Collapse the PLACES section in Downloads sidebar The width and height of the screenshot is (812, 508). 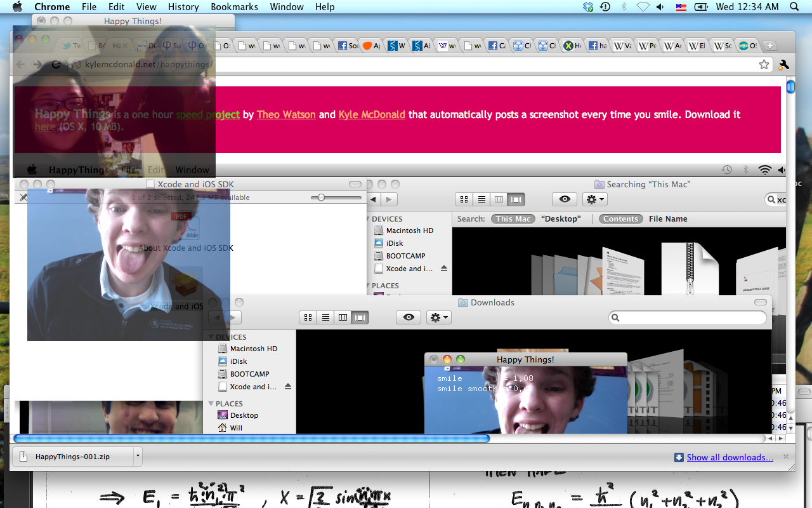click(211, 404)
